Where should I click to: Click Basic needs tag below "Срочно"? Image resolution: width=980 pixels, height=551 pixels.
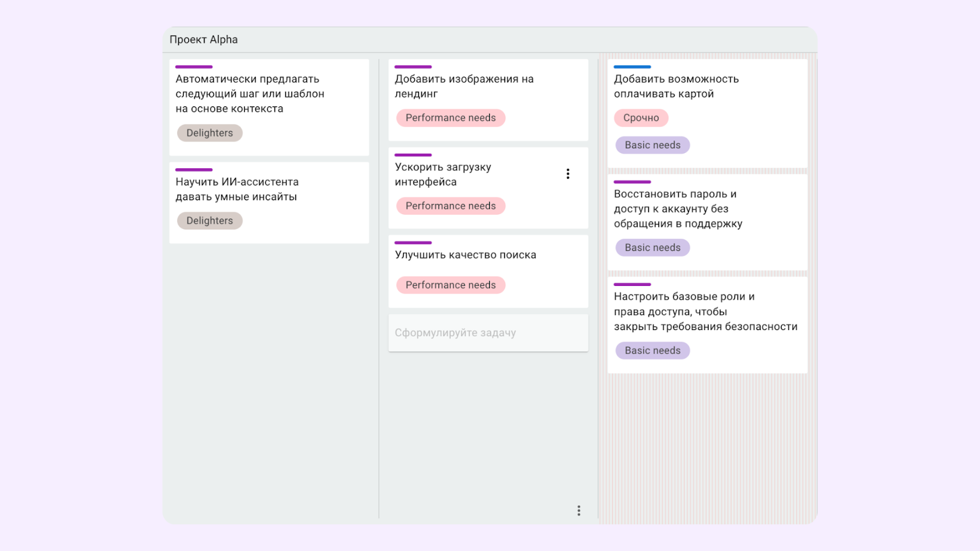tap(652, 145)
